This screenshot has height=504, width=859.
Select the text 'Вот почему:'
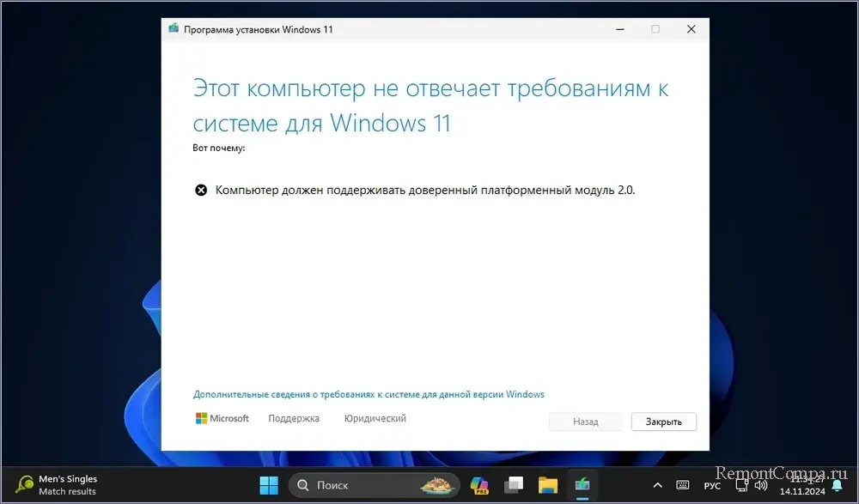pos(218,148)
